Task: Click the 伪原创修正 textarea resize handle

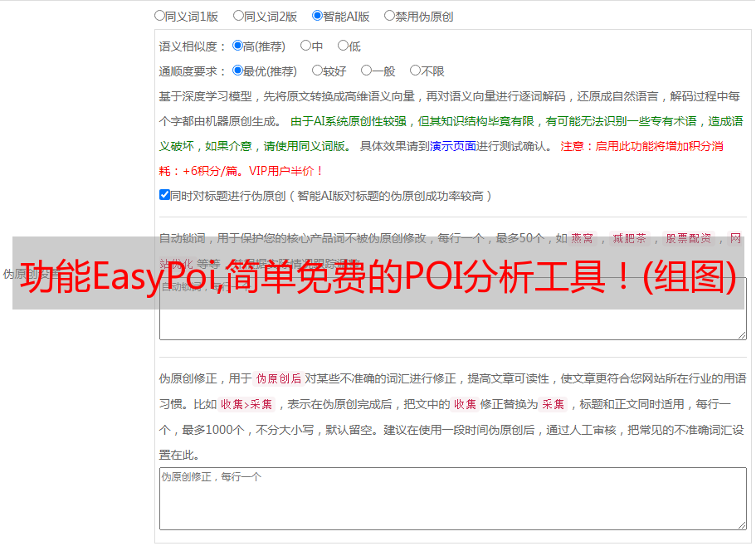Action: [742, 525]
